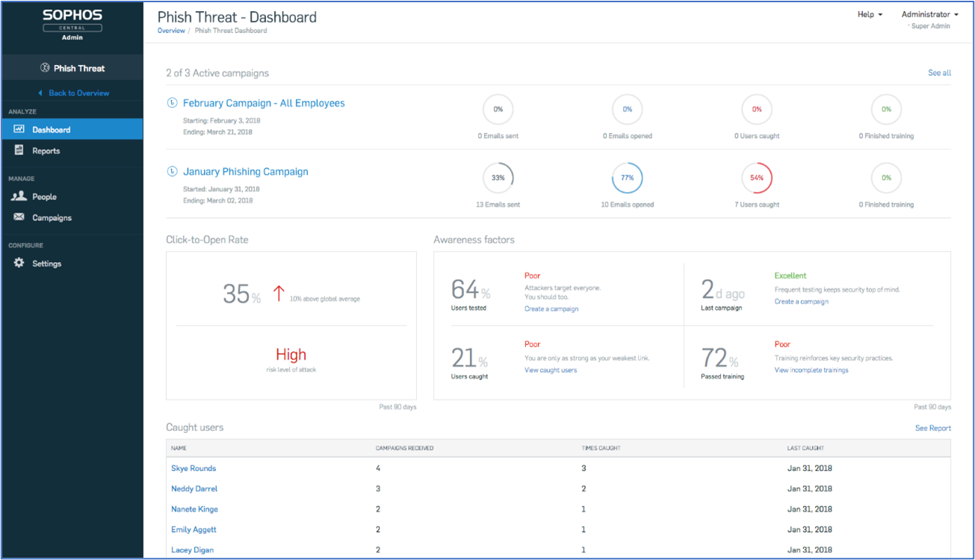Screen dimensions: 975x560
Task: Click 10 Emails opened label
Action: coord(628,205)
